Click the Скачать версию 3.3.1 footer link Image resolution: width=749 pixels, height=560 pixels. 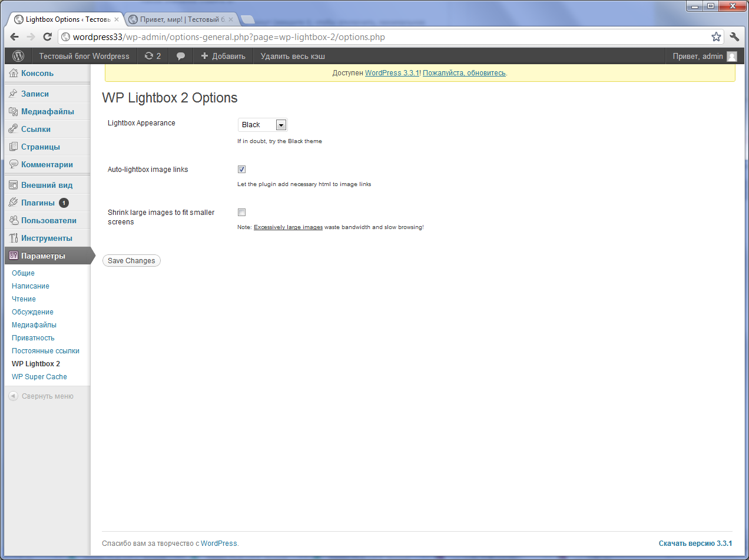[x=695, y=544]
